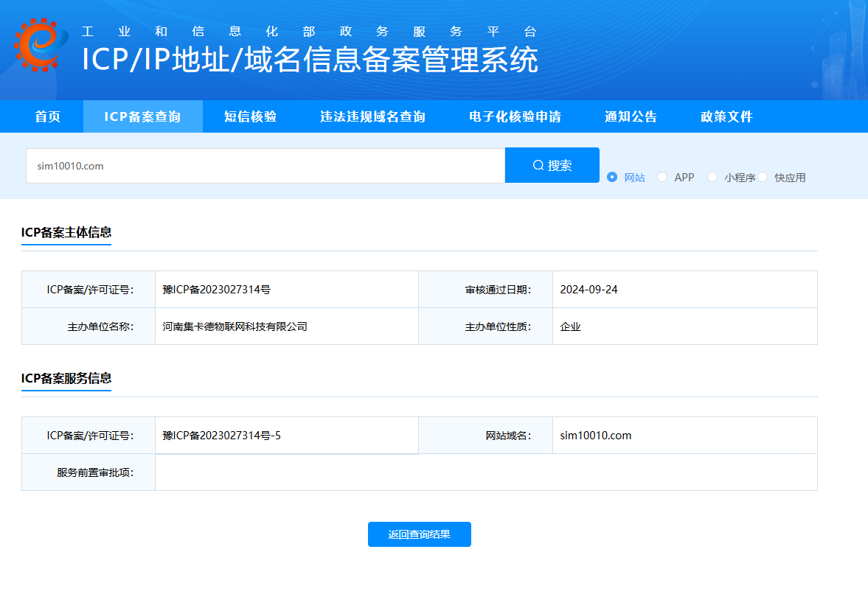This screenshot has width=868, height=611.
Task: Click the 主办单位性质 label cell
Action: pyautogui.click(x=485, y=327)
